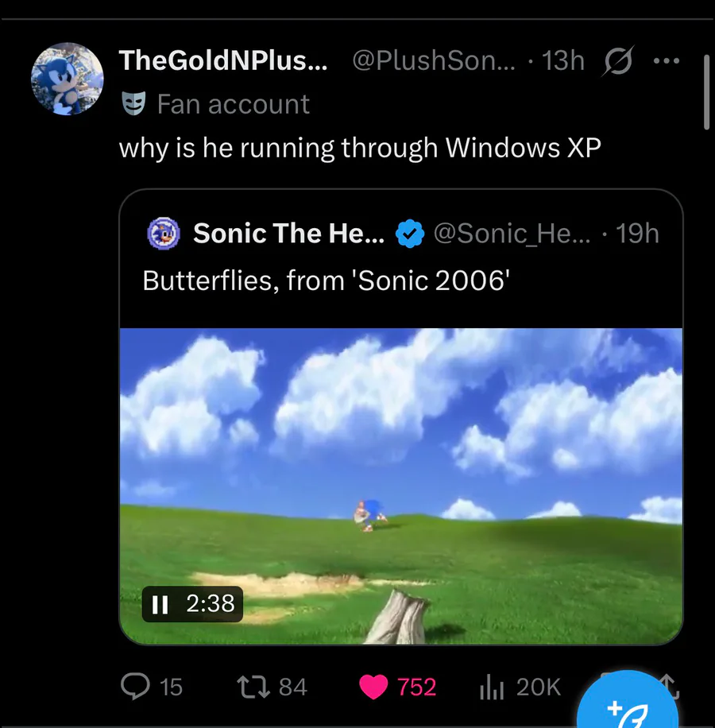The image size is (715, 728).
Task: Click the vertical scrollbar on the right
Action: pos(706,91)
